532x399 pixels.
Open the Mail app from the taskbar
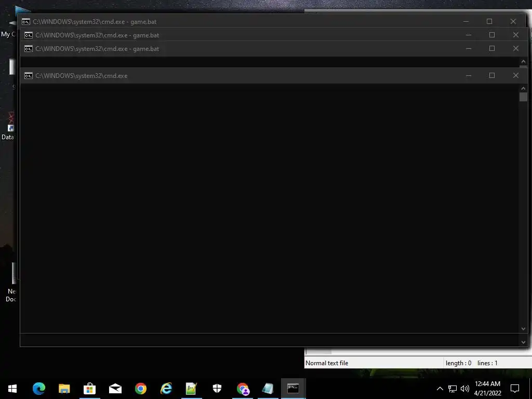tap(115, 389)
